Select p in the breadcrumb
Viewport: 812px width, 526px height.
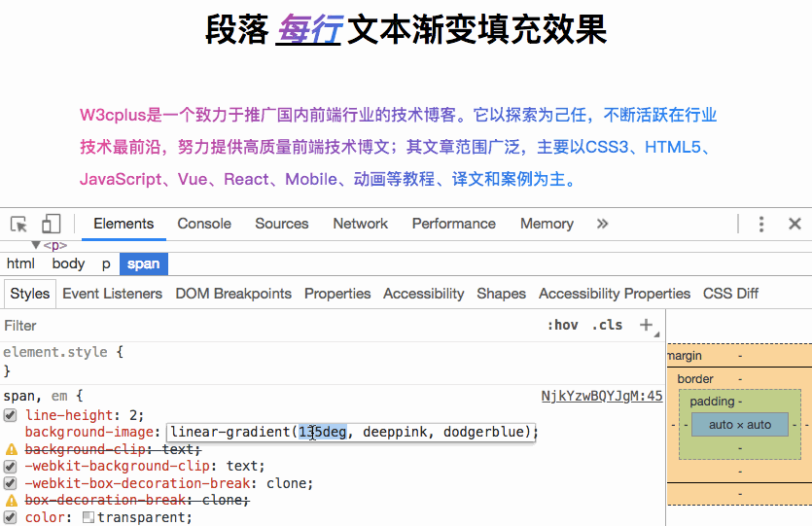tap(106, 264)
